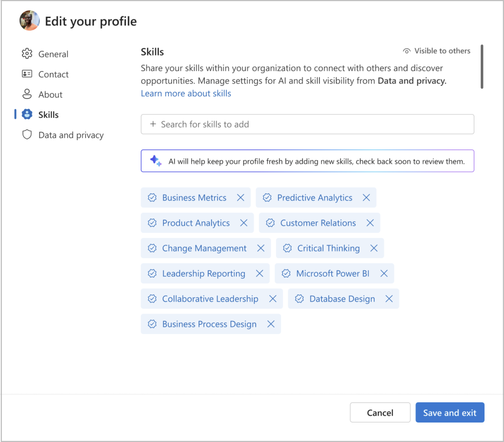Delete the Predictive Analytics skill

tap(366, 197)
